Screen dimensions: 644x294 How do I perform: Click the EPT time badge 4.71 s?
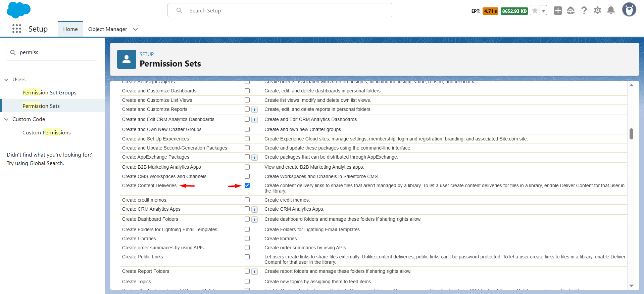[490, 11]
